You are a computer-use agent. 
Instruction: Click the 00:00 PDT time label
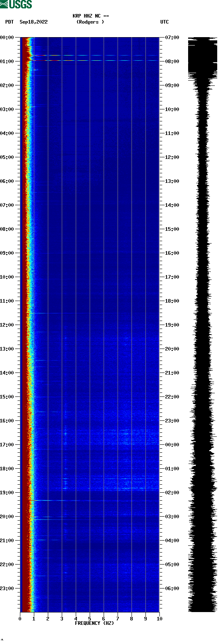coord(7,38)
